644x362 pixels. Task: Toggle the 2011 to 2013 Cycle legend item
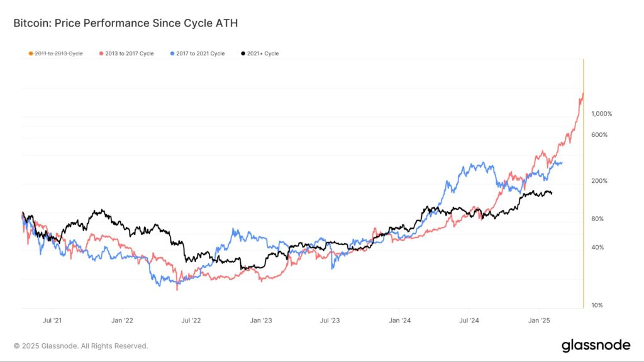pos(55,53)
